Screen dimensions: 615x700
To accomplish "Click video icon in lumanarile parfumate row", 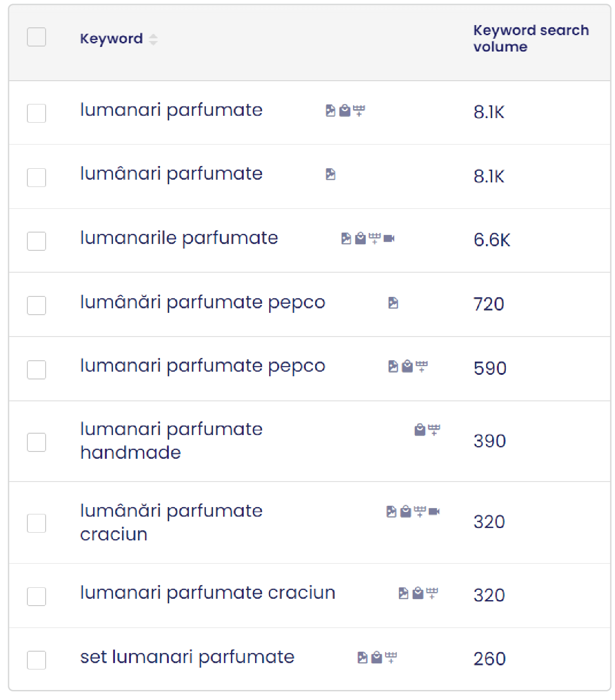I will point(389,239).
